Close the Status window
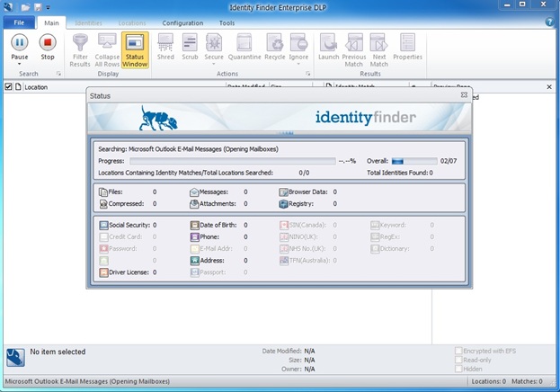This screenshot has width=560, height=392. click(464, 94)
